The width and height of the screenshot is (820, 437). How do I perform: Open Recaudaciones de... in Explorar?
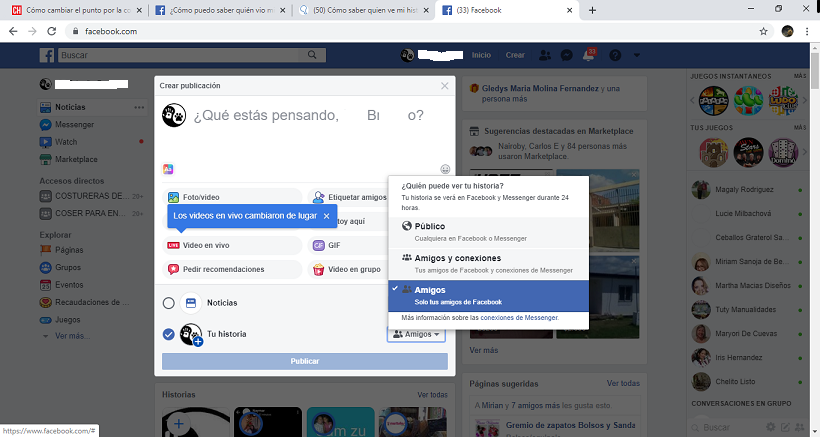tap(92, 302)
